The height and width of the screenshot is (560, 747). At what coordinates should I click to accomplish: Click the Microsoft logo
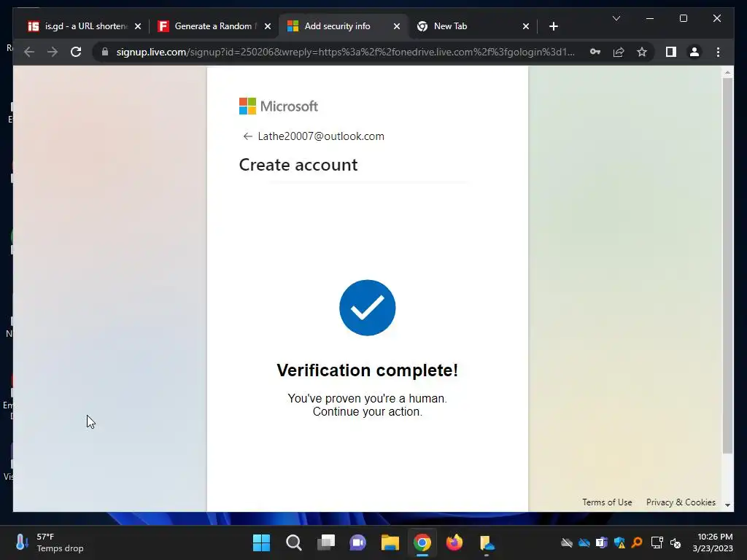(x=278, y=106)
